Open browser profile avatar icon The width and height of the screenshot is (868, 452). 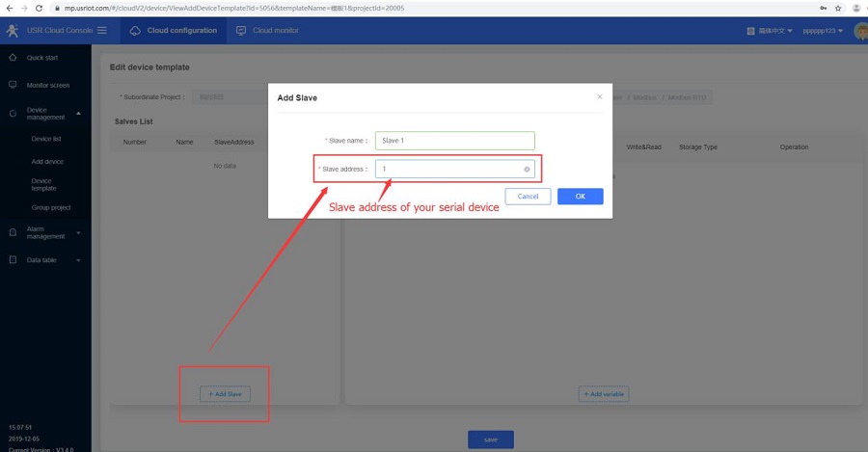[x=857, y=9]
